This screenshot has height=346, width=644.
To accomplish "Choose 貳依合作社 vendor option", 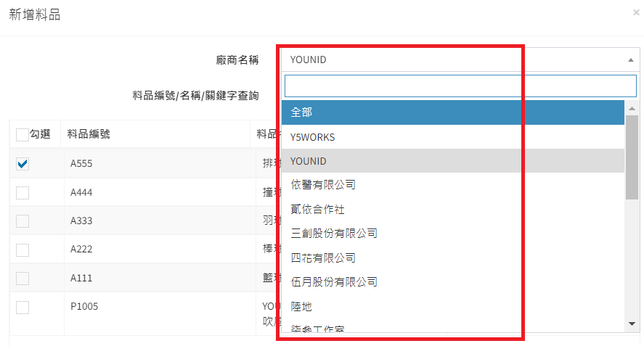I will pos(453,209).
